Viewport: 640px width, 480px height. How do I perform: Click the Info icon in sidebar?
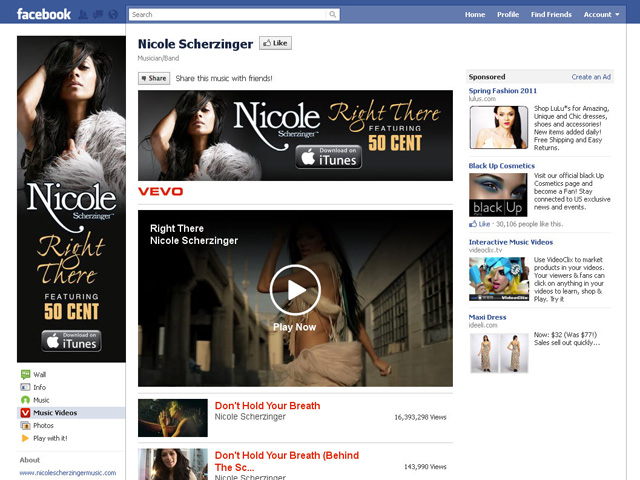[x=25, y=387]
